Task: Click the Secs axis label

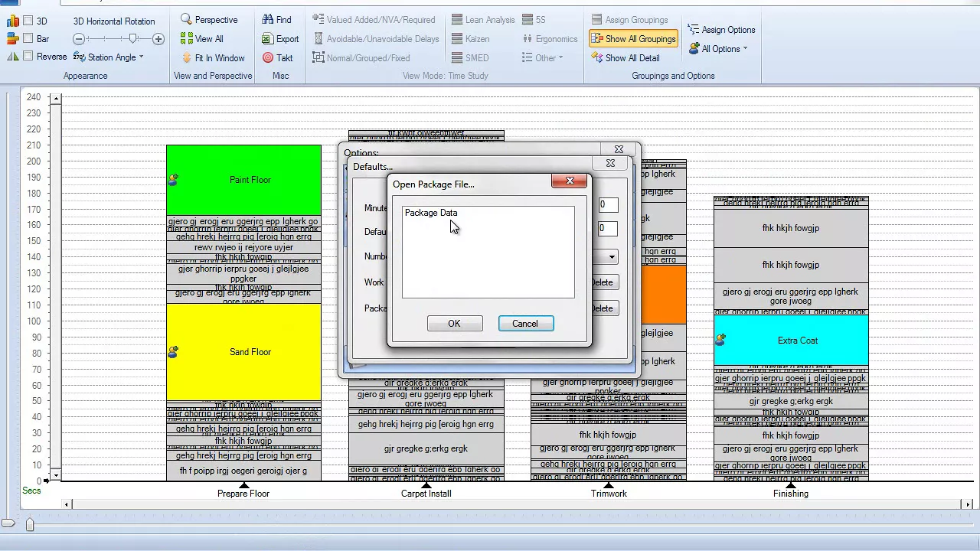Action: (31, 491)
